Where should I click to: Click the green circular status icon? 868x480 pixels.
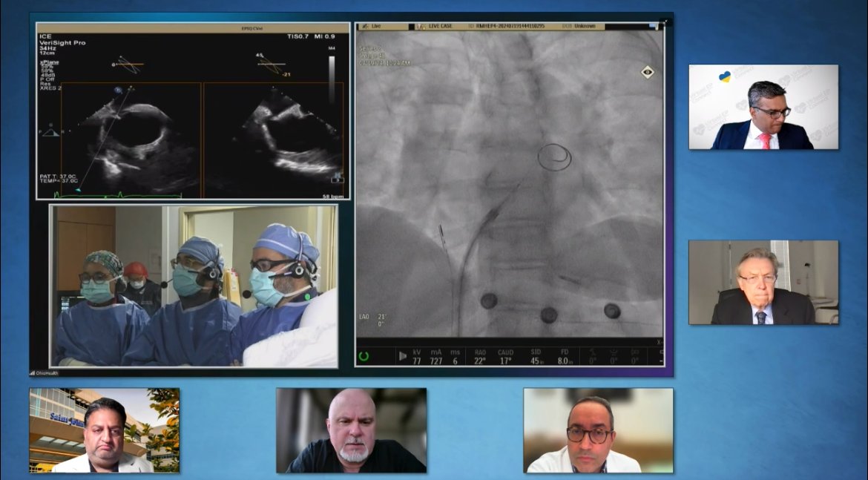click(364, 356)
